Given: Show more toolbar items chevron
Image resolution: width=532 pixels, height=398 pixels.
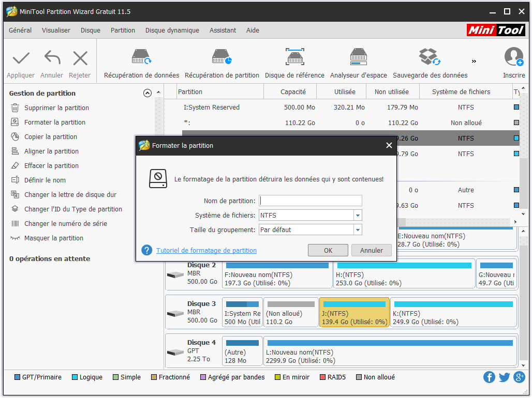Looking at the screenshot, I should (x=474, y=62).
